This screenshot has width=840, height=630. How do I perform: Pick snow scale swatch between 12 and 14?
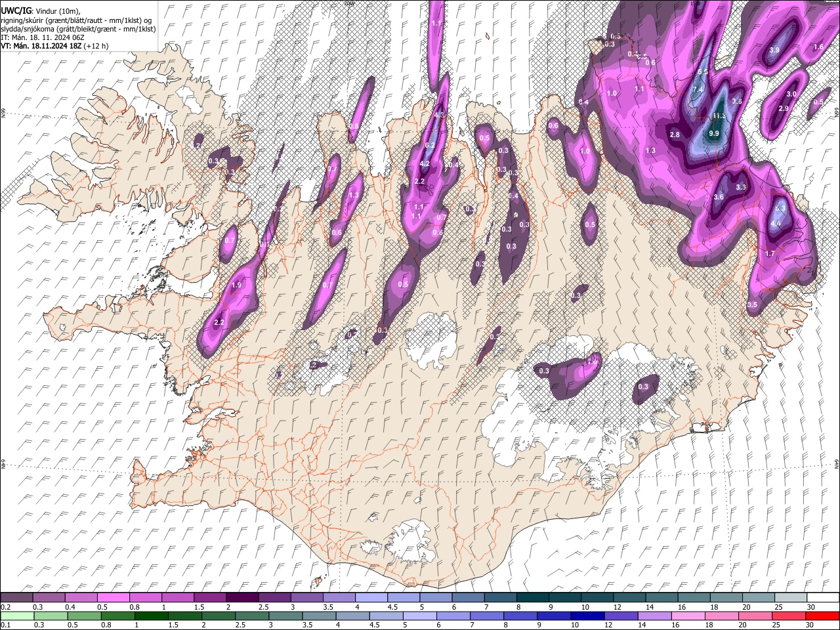tap(629, 597)
